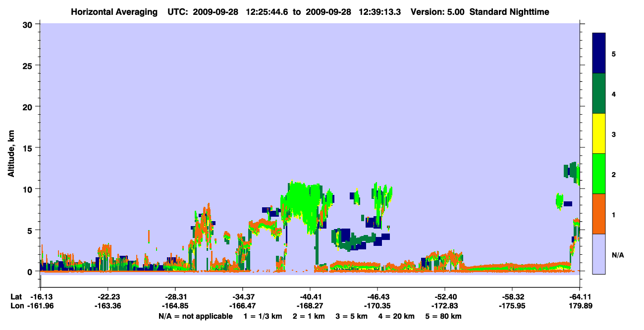644x330 pixels.
Task: Click longitude value '-166.47'
Action: click(243, 306)
